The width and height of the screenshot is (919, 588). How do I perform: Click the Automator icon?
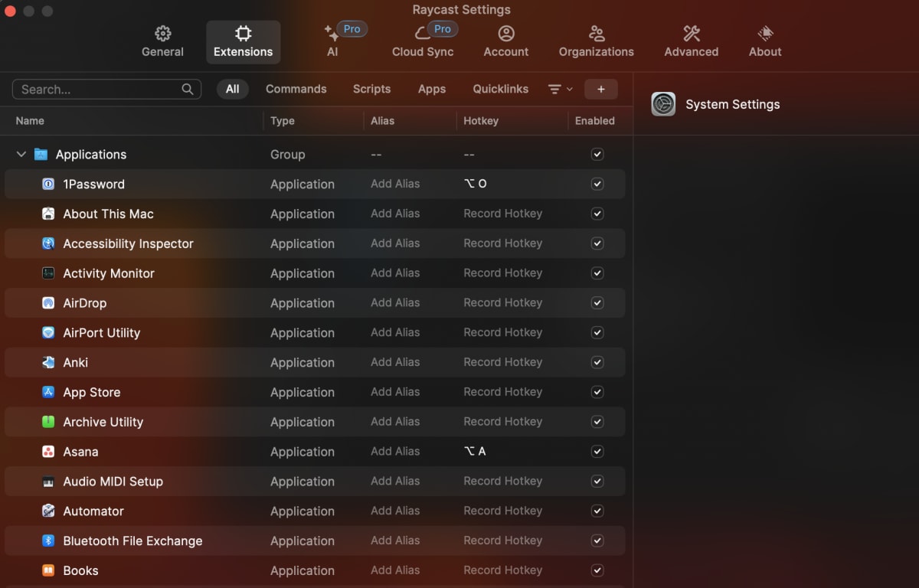(48, 511)
